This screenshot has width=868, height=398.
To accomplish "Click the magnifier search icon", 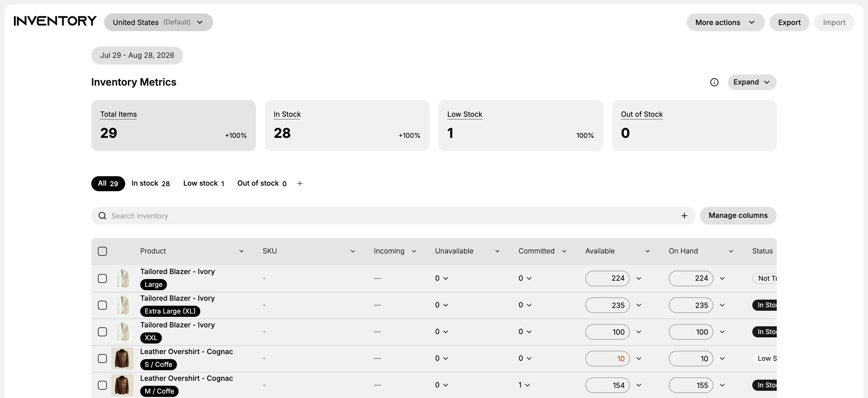I will pyautogui.click(x=102, y=216).
